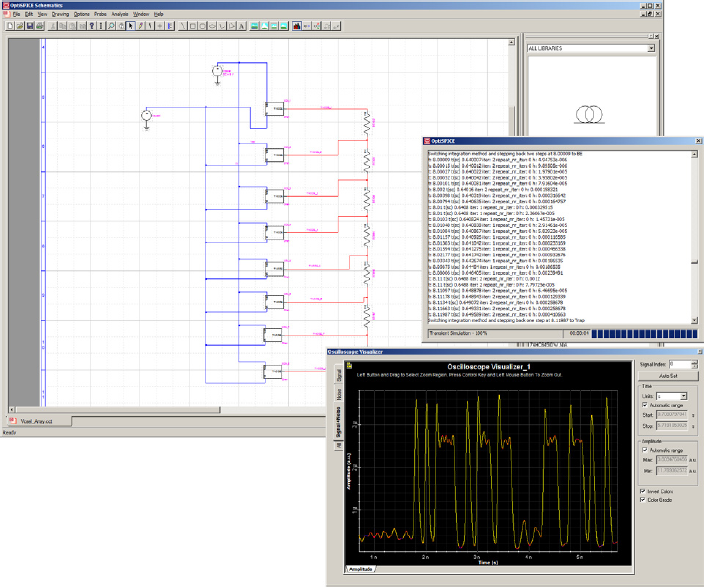Click the New document toolbar icon
Image resolution: width=704 pixels, height=588 pixels.
tap(9, 26)
